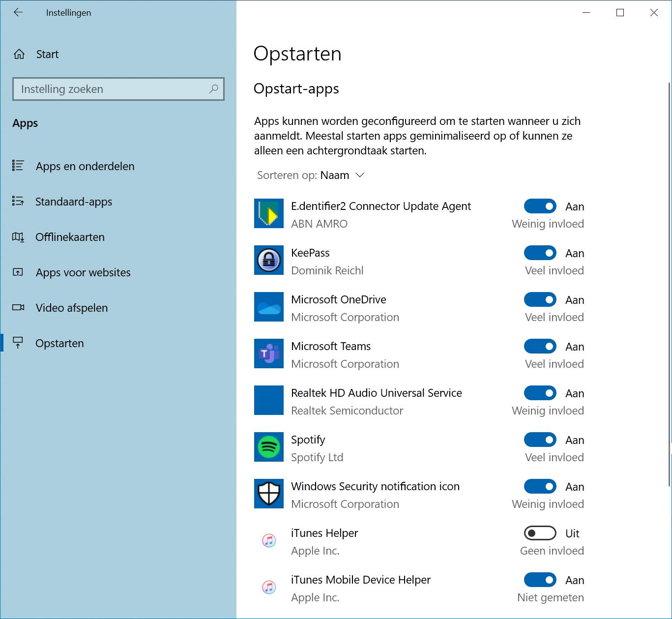Click the Spotify Ltd publisher text

point(317,457)
